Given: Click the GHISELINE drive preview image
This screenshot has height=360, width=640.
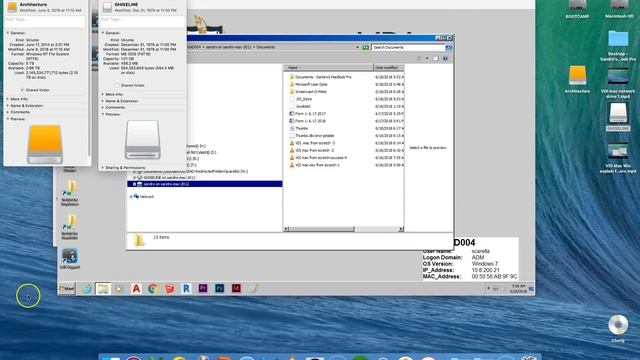Looking at the screenshot, I should coord(142,140).
